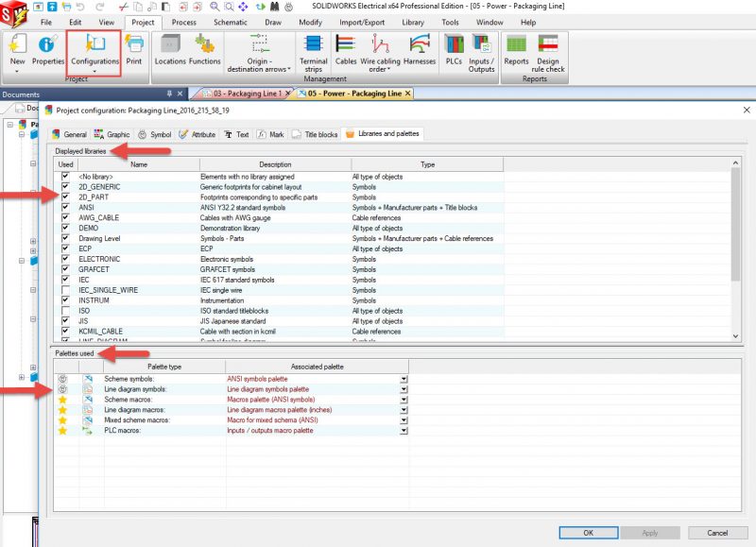Click Cancel in project configuration dialog

[x=717, y=533]
